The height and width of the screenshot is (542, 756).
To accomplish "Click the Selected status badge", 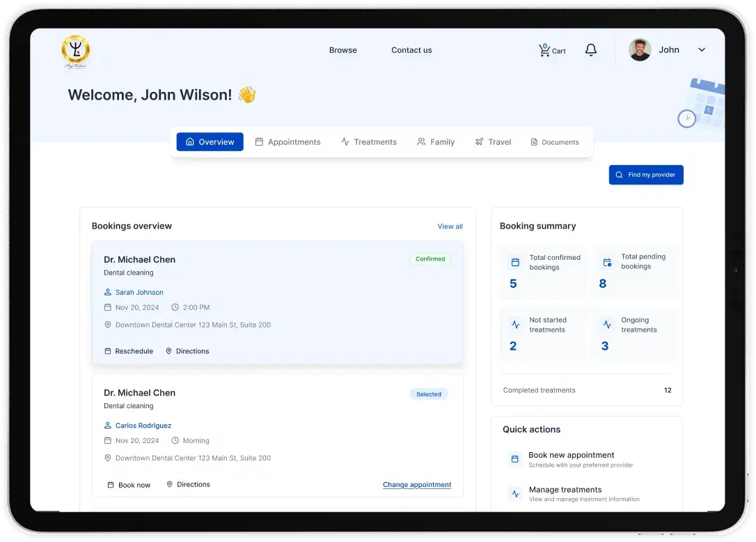I will coord(429,394).
